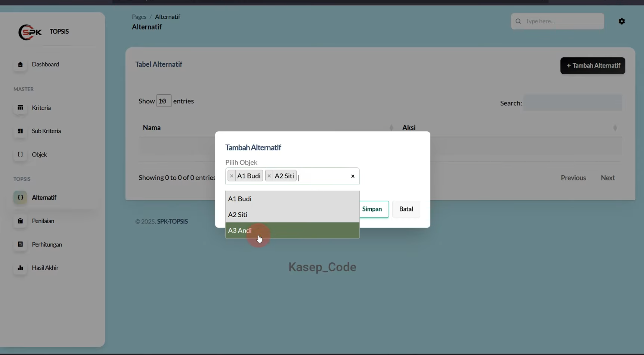Screen dimensions: 644x355
Task: Click the SPK logo
Action: [30, 32]
